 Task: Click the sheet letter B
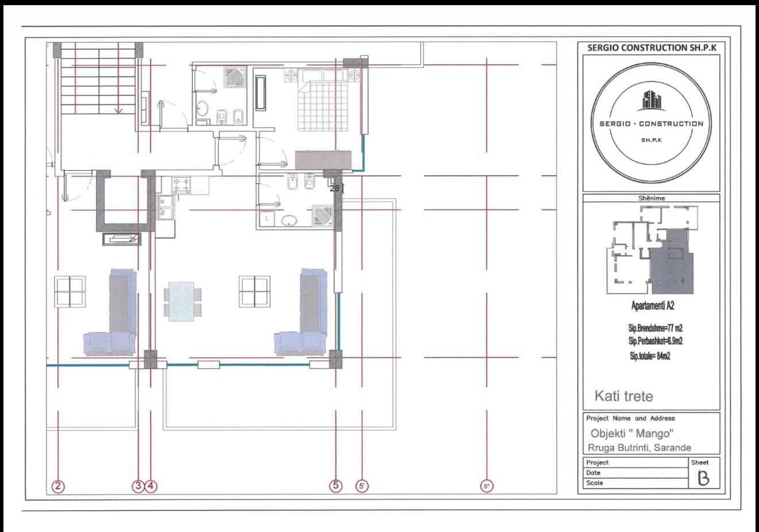(703, 477)
